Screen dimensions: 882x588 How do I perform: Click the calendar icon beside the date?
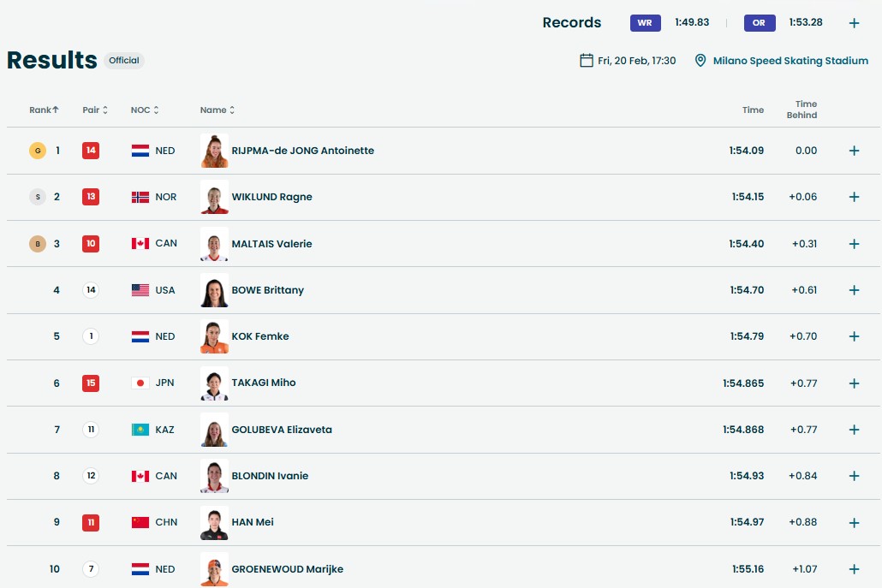click(x=587, y=61)
